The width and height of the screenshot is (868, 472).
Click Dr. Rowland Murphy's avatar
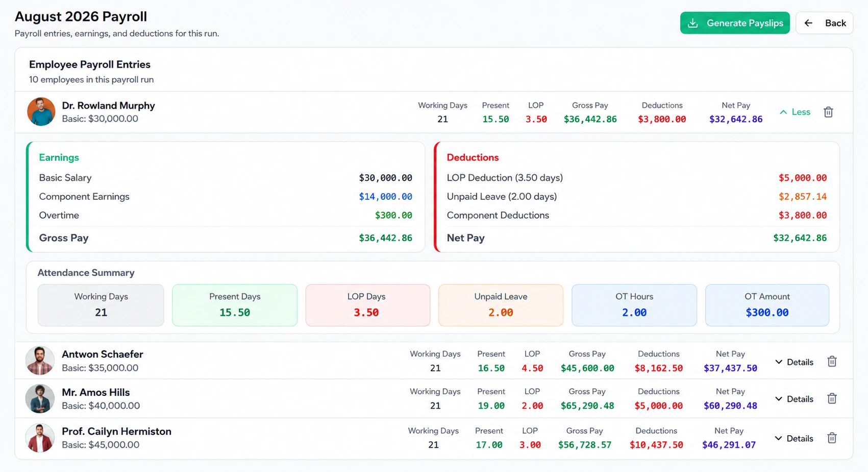pyautogui.click(x=41, y=112)
